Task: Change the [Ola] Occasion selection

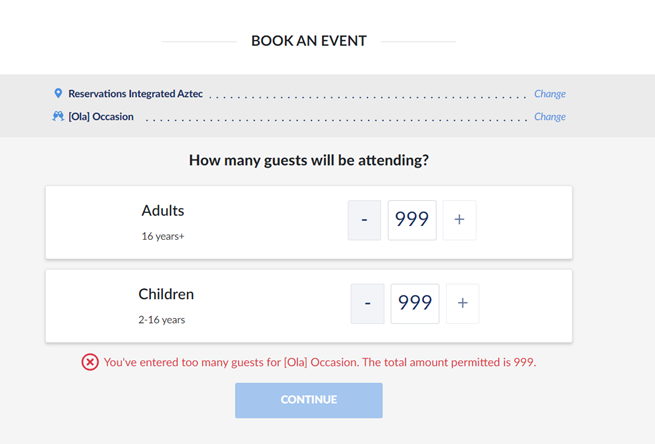Action: (549, 117)
